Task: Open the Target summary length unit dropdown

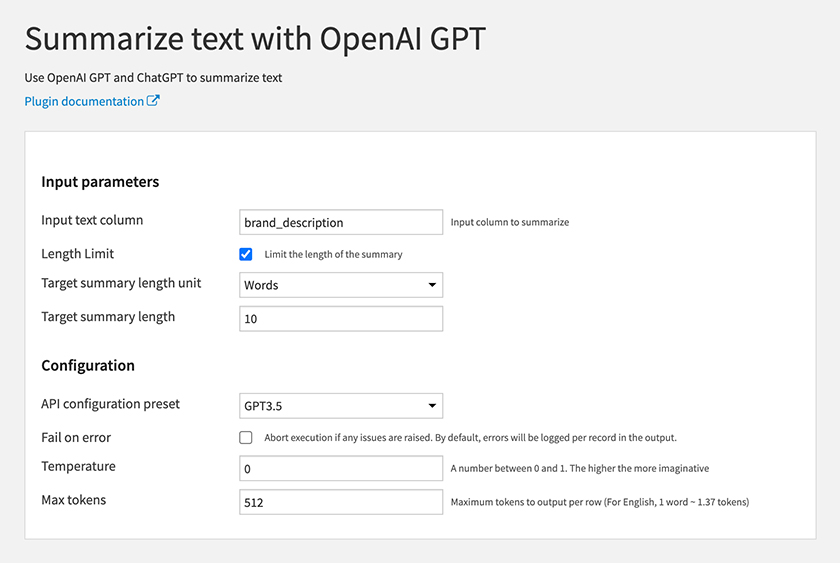Action: [x=341, y=285]
